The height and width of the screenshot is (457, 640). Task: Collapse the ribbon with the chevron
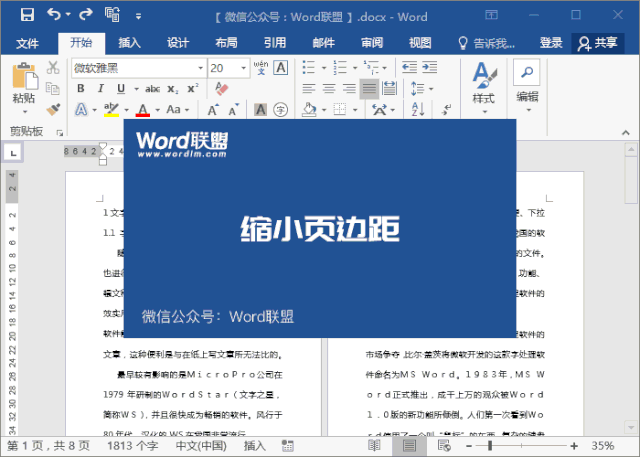pos(625,133)
